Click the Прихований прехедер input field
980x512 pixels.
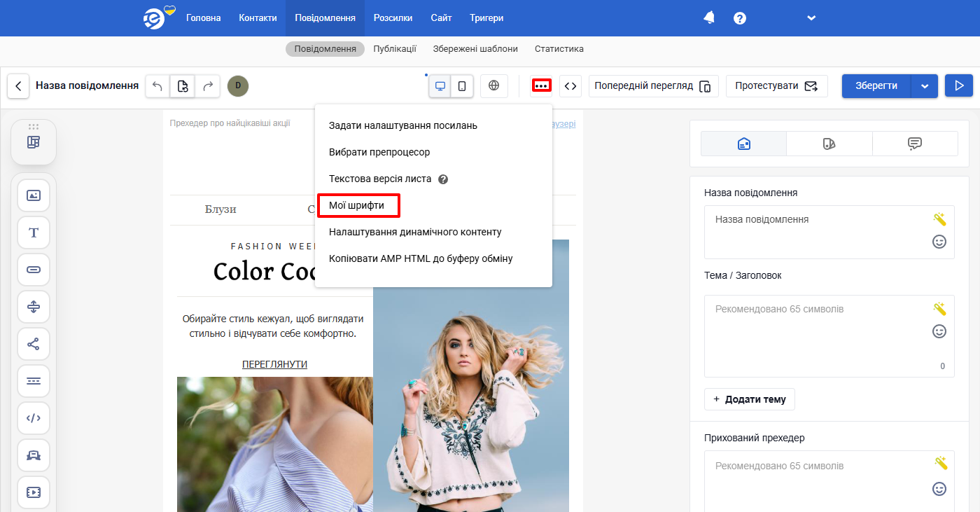point(829,481)
